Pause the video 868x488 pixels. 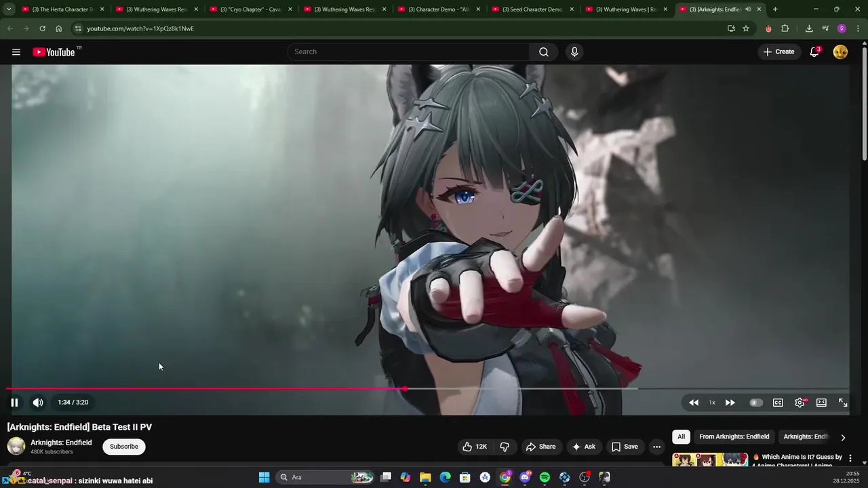(14, 403)
